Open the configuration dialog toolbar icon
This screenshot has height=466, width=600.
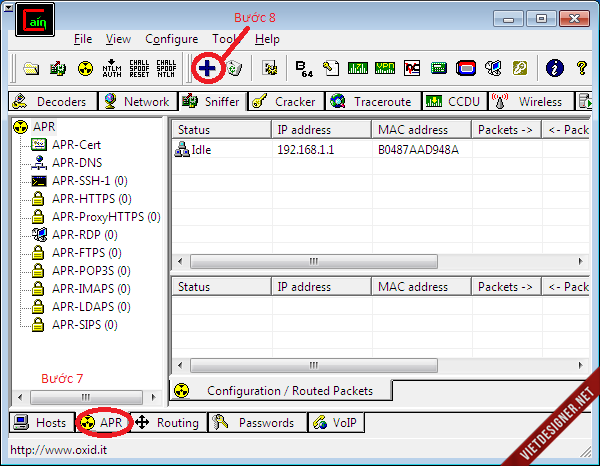(269, 69)
